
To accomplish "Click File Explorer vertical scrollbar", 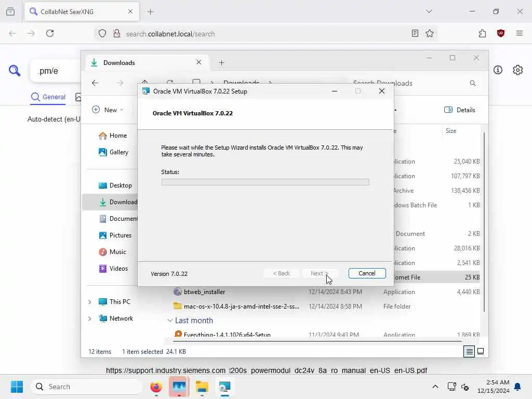I will pyautogui.click(x=484, y=222).
